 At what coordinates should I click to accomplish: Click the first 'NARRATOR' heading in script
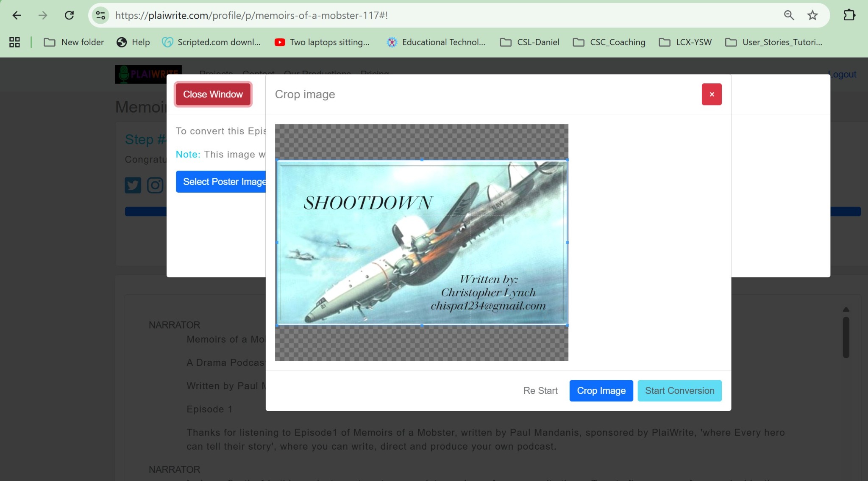pos(174,325)
